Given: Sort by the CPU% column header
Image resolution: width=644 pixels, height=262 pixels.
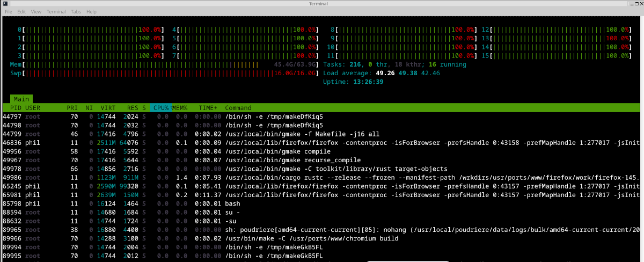Looking at the screenshot, I should coord(161,108).
